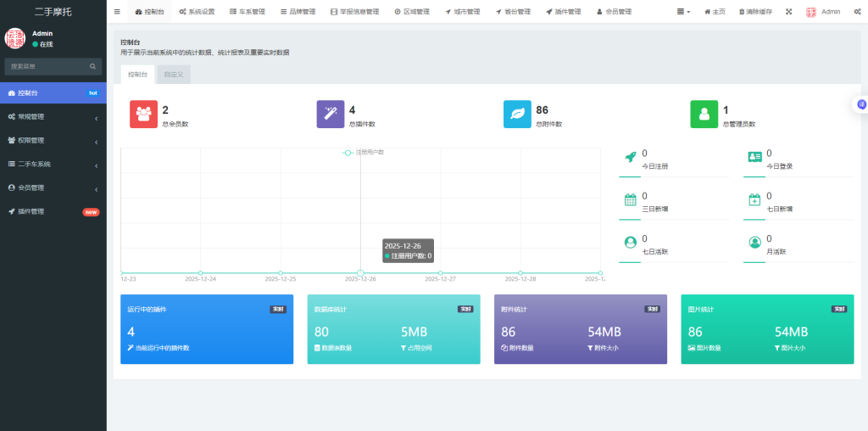
Task: Open the settings gears icon at top right
Action: [857, 12]
